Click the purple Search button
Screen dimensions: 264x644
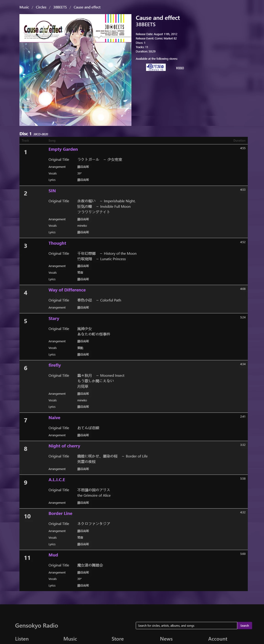click(245, 626)
